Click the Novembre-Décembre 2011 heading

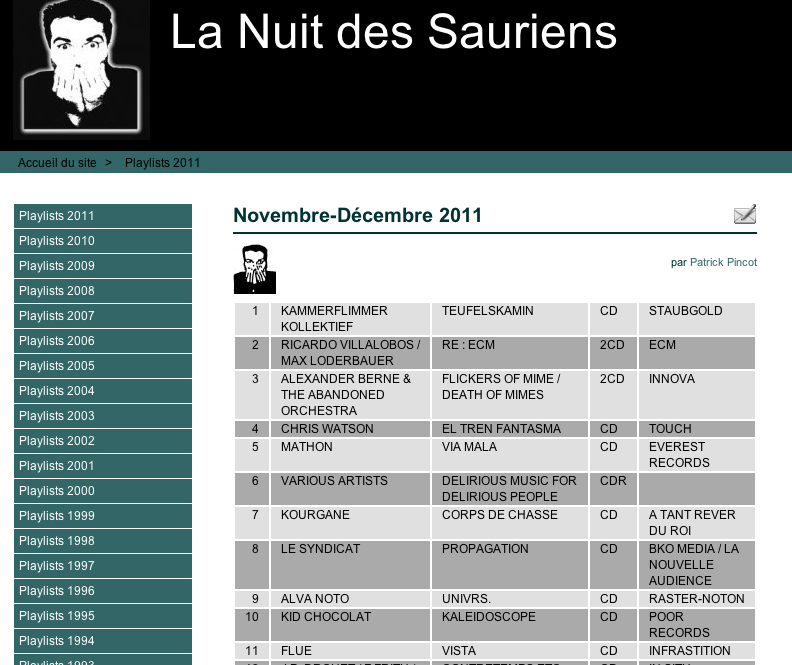tap(358, 215)
